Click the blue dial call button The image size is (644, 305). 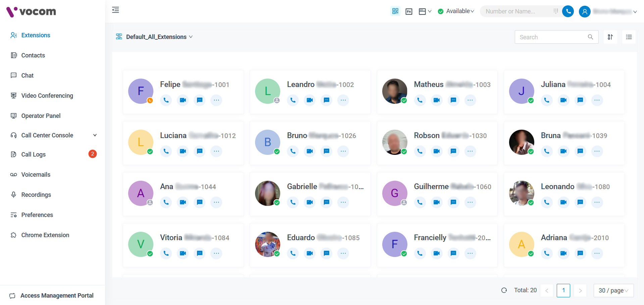click(568, 11)
